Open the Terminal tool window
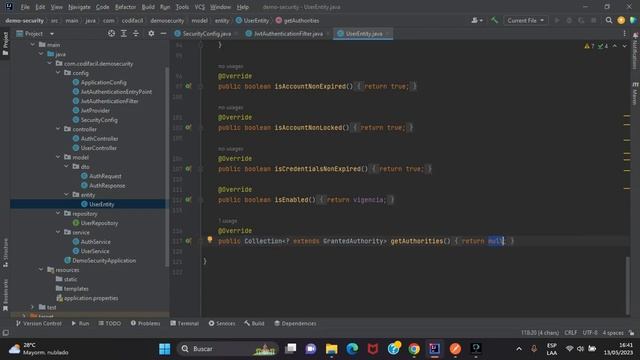 click(184, 323)
